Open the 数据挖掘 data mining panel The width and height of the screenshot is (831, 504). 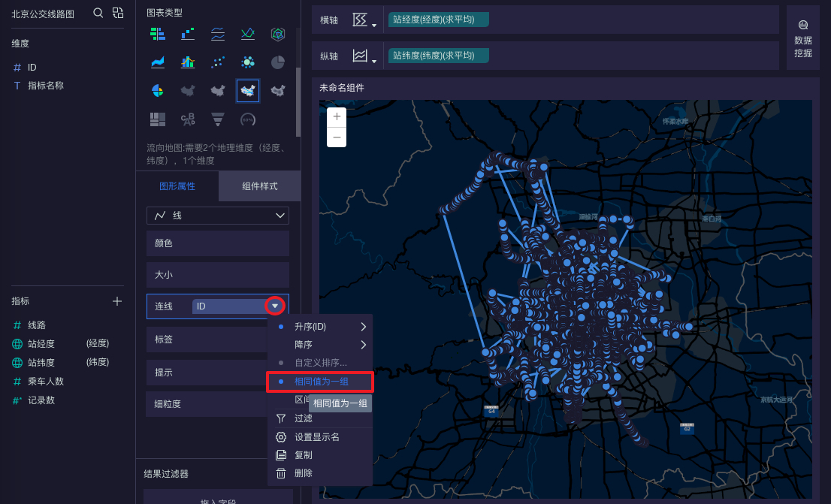click(803, 38)
